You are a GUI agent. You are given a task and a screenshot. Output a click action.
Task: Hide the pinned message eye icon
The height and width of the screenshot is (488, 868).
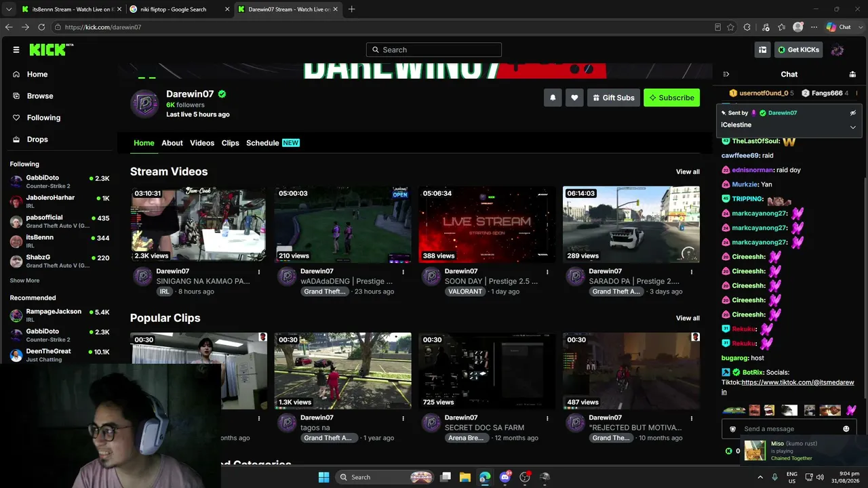pos(853,113)
